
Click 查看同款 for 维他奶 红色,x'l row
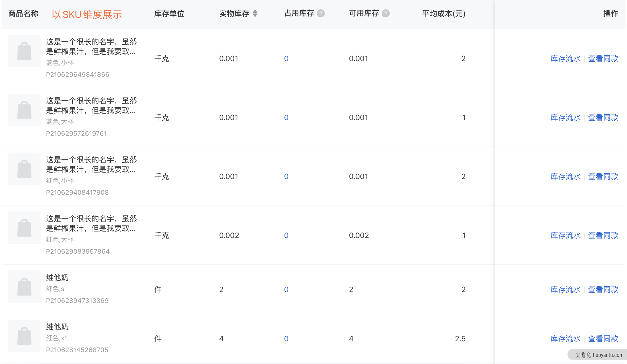pos(603,339)
